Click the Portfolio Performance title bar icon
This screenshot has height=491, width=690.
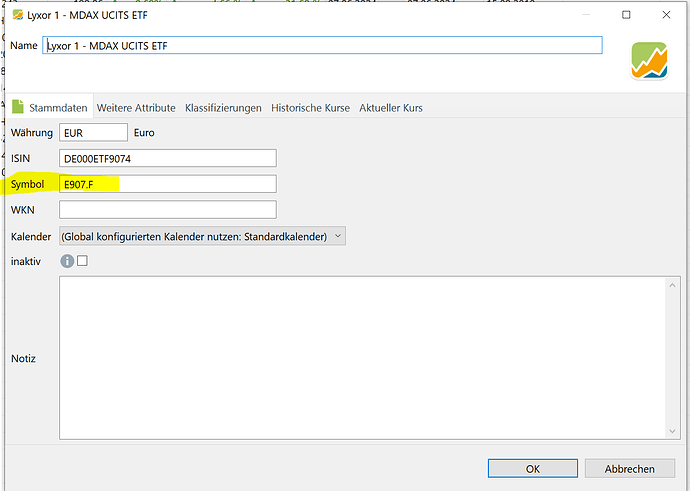pyautogui.click(x=18, y=15)
